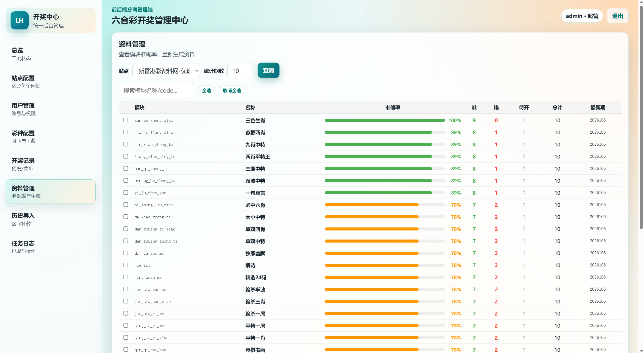Click the scrollbar down arrow

(x=641, y=351)
